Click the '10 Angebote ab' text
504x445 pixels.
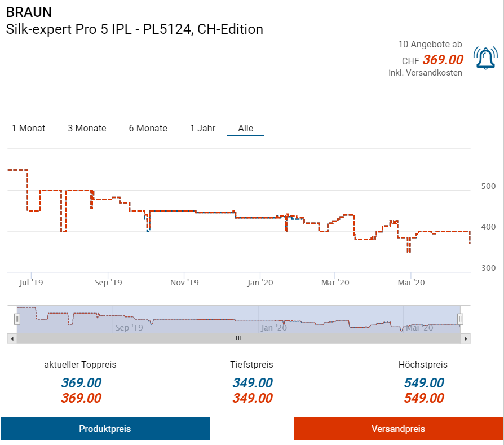[x=430, y=44]
